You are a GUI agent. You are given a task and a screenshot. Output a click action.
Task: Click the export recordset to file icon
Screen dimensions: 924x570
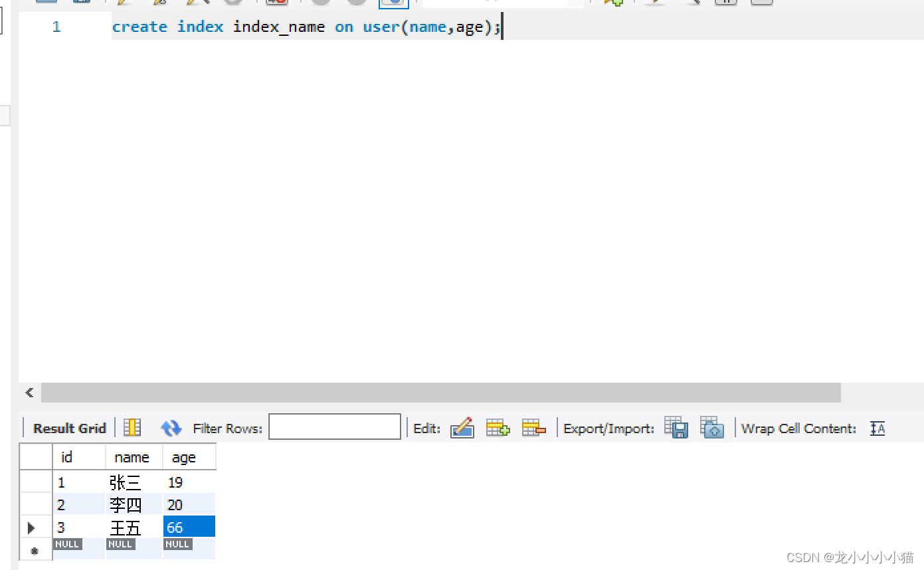click(x=676, y=427)
